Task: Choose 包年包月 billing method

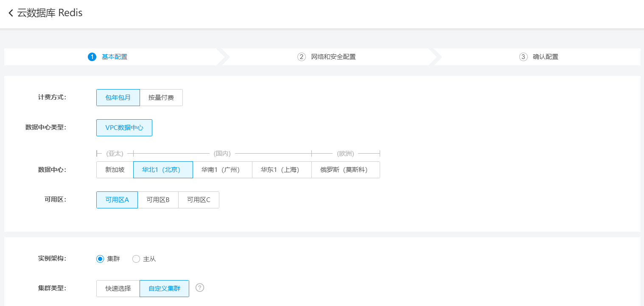Action: point(118,98)
